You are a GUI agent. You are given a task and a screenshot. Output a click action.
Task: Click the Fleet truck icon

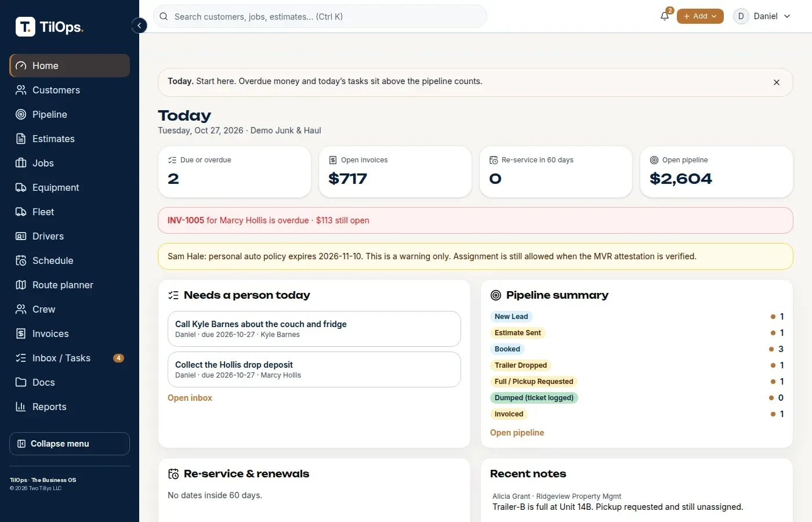21,212
